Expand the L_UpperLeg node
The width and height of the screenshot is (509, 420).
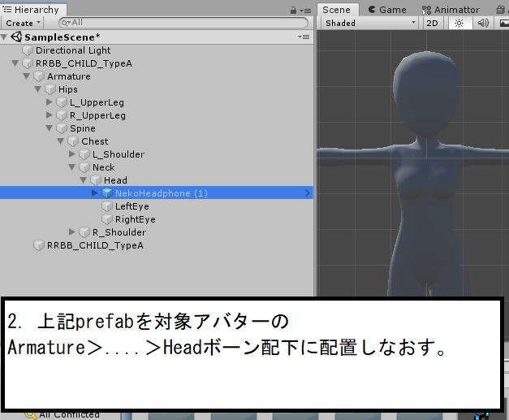[50, 102]
